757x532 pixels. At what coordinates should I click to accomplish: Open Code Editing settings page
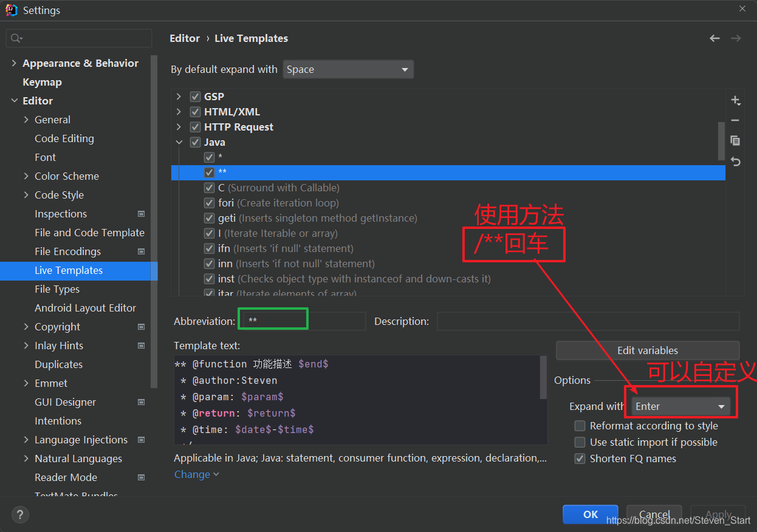[64, 138]
